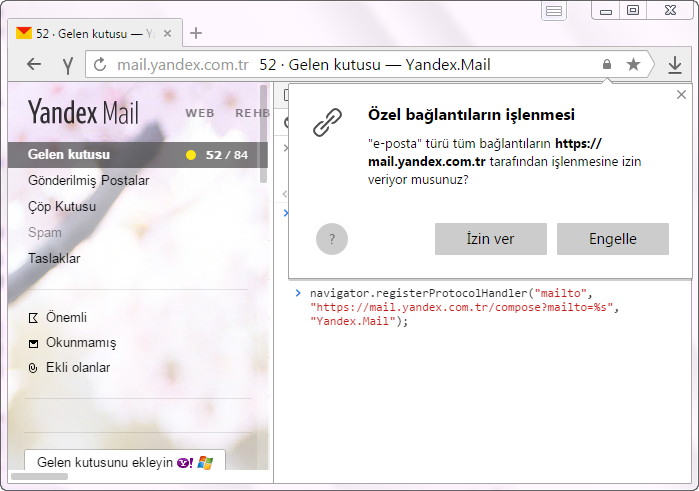The image size is (699, 491).
Task: Click Gelen kutusunu ekleyin button
Action: pos(125,461)
